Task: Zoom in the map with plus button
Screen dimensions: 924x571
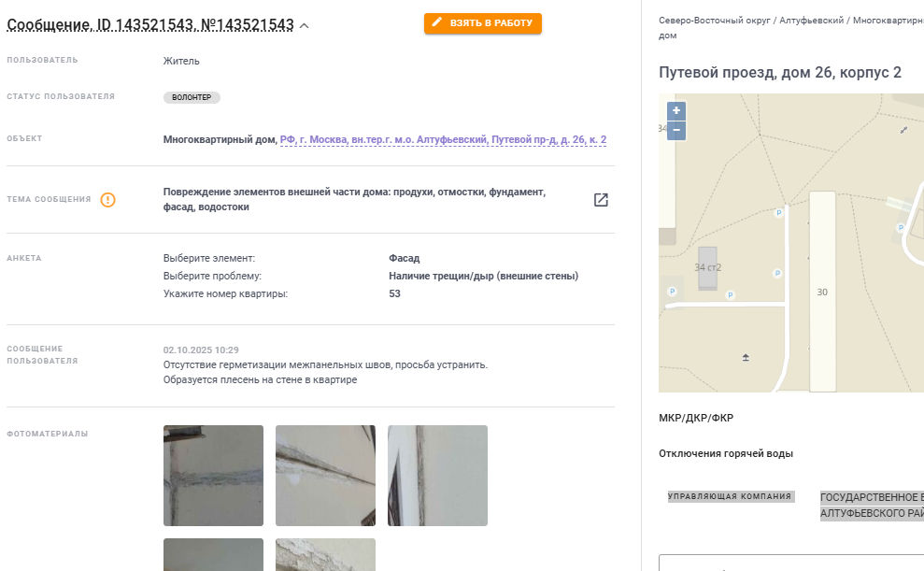Action: pyautogui.click(x=675, y=111)
